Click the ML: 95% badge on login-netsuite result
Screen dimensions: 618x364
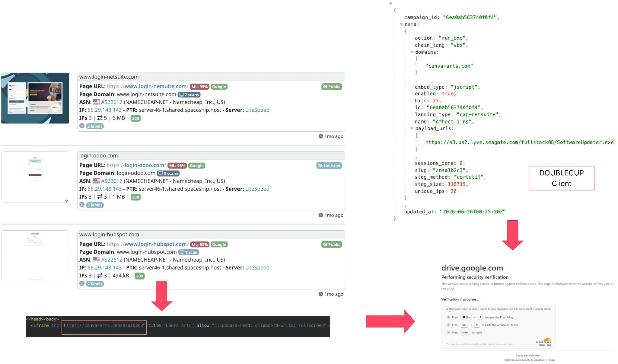[199, 87]
